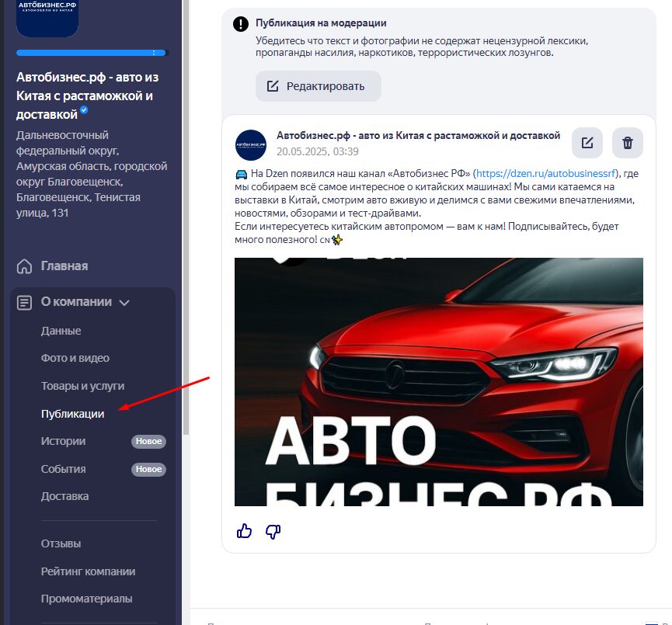Click the moderation warning description text

coord(422,47)
